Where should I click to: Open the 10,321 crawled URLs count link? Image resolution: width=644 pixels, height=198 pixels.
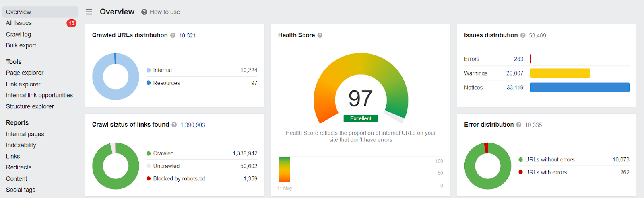pos(188,35)
